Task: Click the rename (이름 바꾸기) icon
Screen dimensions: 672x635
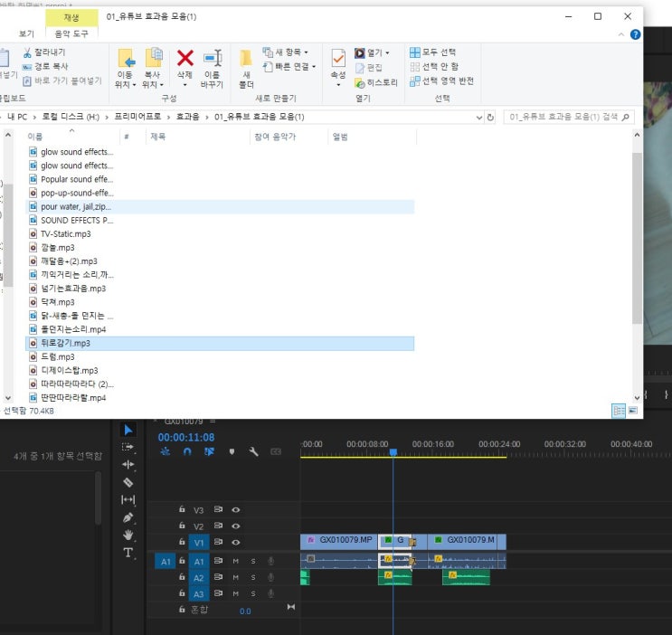Action: (213, 68)
